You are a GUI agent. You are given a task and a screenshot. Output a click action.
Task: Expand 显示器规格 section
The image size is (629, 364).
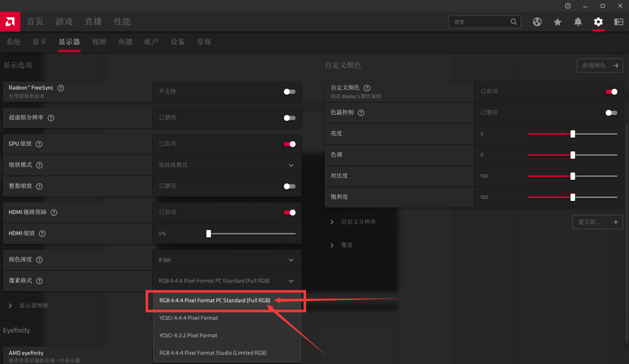(x=10, y=306)
